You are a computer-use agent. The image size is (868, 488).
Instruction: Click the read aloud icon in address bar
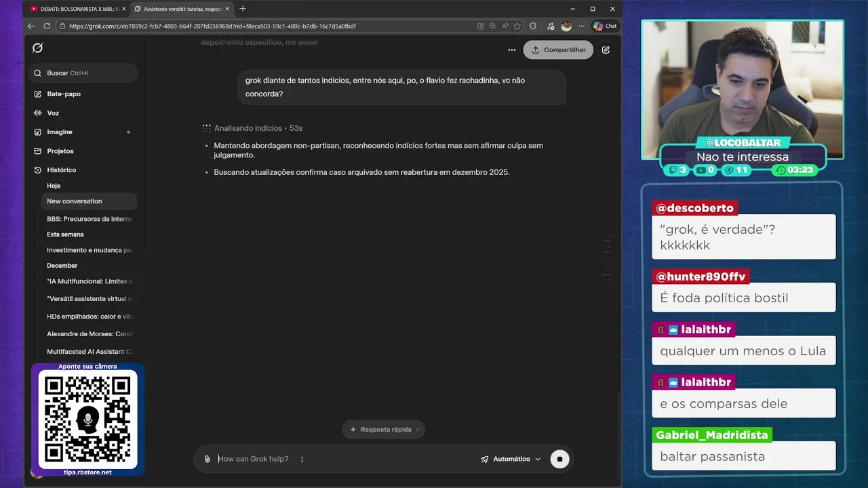pos(505,26)
